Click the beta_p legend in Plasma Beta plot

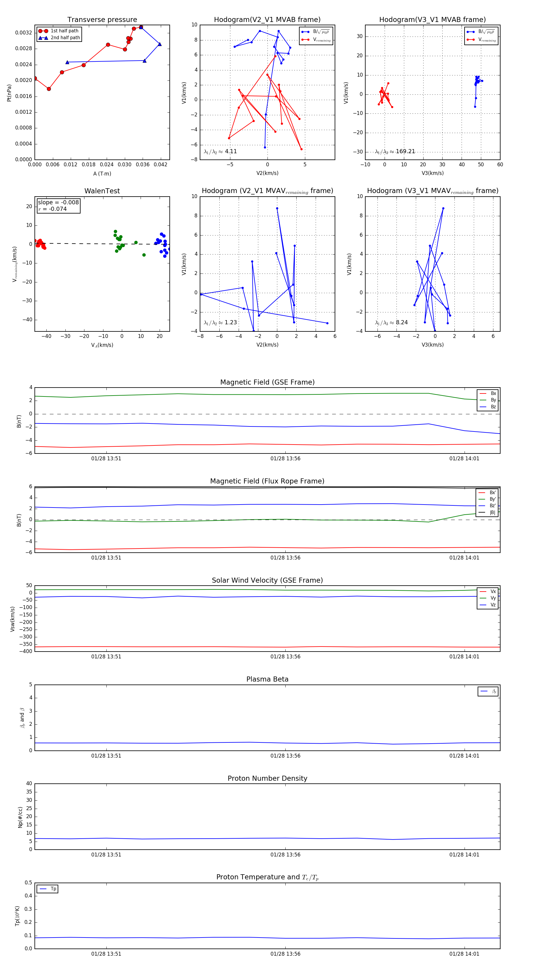pyautogui.click(x=488, y=691)
